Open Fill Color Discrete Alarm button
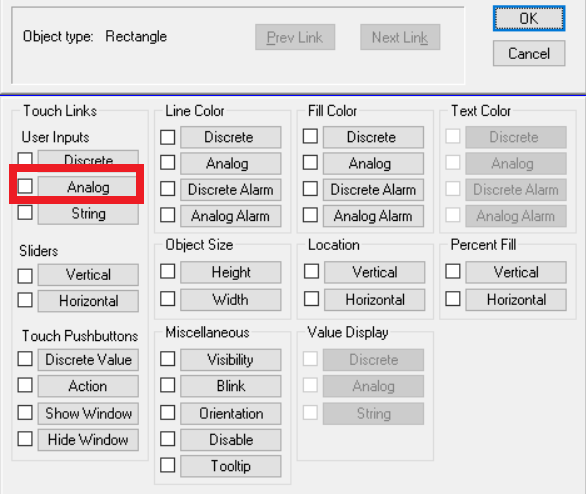 click(373, 190)
